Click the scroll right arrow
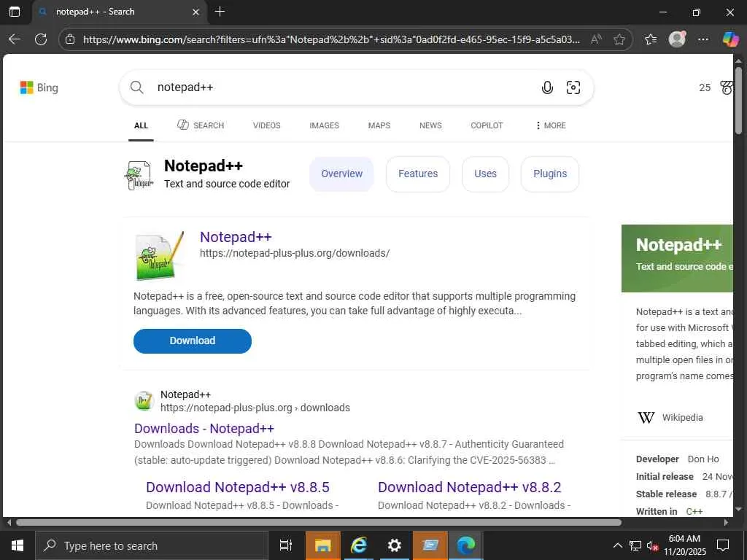Image resolution: width=747 pixels, height=560 pixels. click(x=726, y=522)
